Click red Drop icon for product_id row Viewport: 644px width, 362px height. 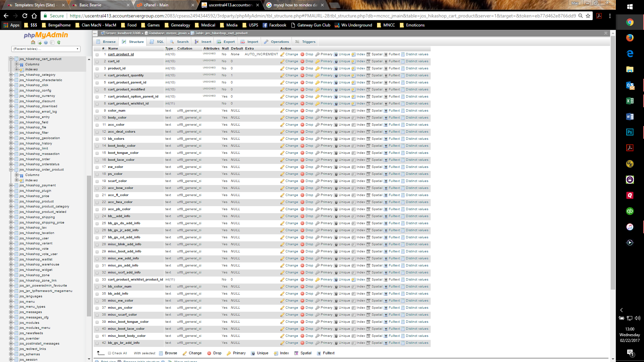point(302,68)
